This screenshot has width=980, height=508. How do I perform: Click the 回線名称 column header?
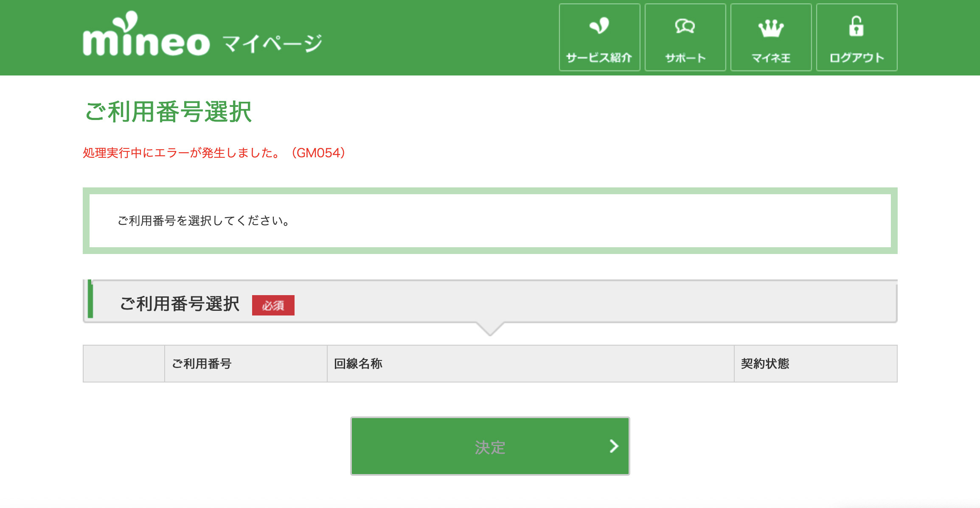[x=358, y=364]
